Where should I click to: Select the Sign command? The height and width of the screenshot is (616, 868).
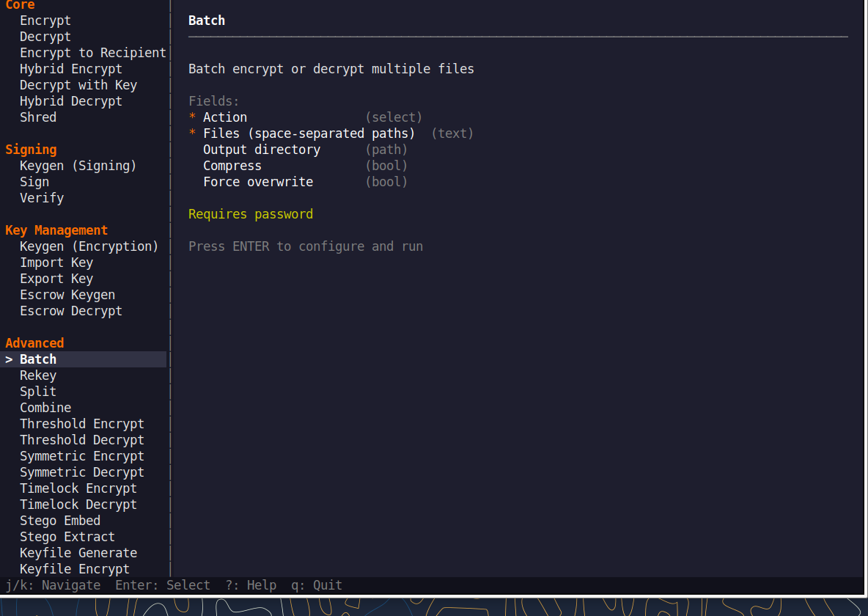34,182
